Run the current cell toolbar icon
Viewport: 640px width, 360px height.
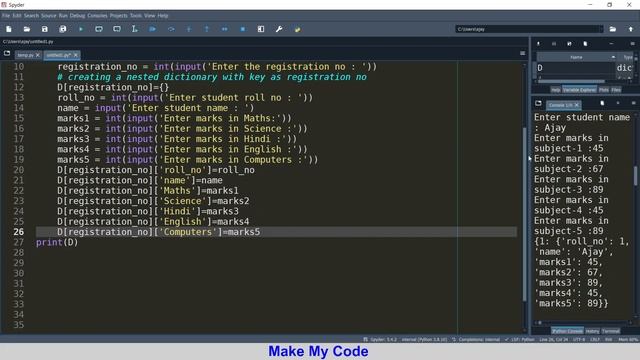[x=99, y=29]
